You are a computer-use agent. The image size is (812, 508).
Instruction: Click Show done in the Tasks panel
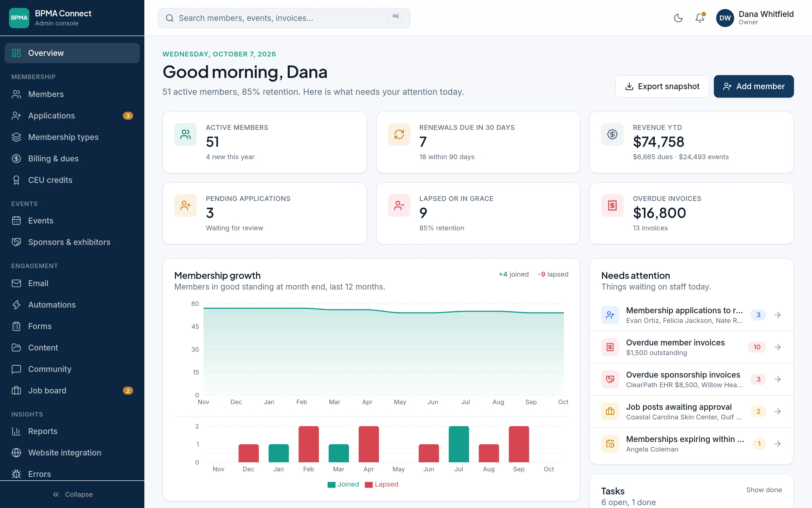[764, 490]
